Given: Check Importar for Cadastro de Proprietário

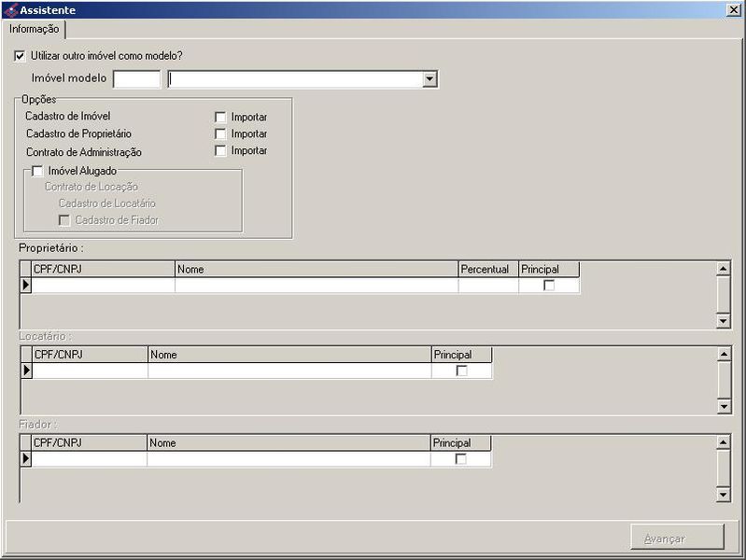Looking at the screenshot, I should (x=220, y=133).
